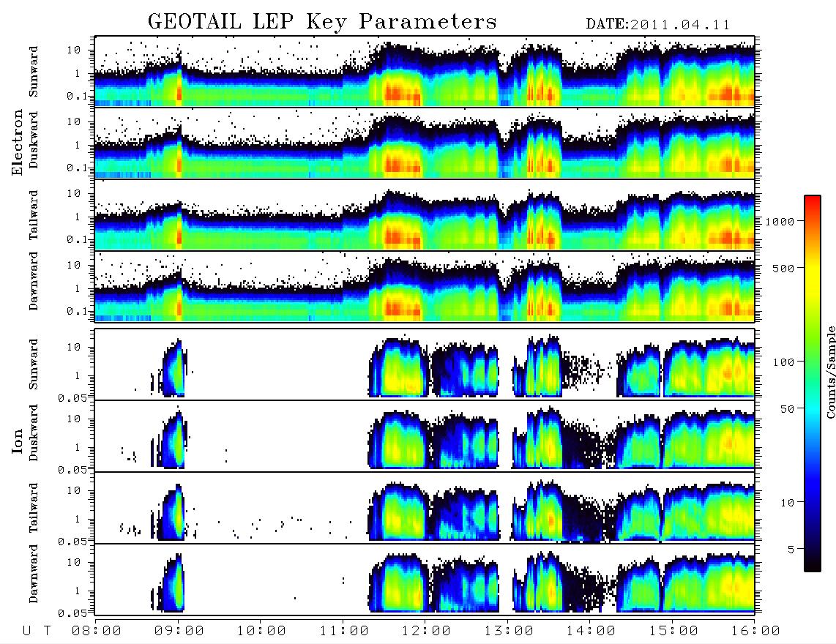Select the Ion group axis label
Screen dimensions: 836x644
click(x=17, y=441)
